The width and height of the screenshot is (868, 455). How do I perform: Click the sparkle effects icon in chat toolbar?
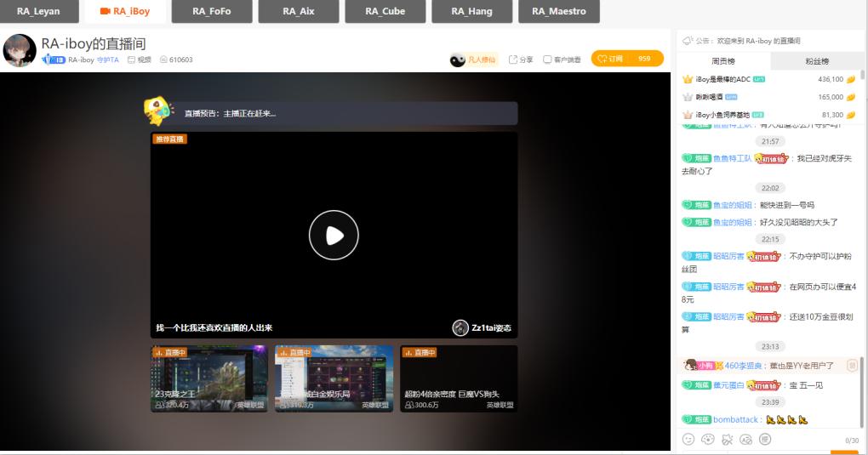(x=727, y=440)
